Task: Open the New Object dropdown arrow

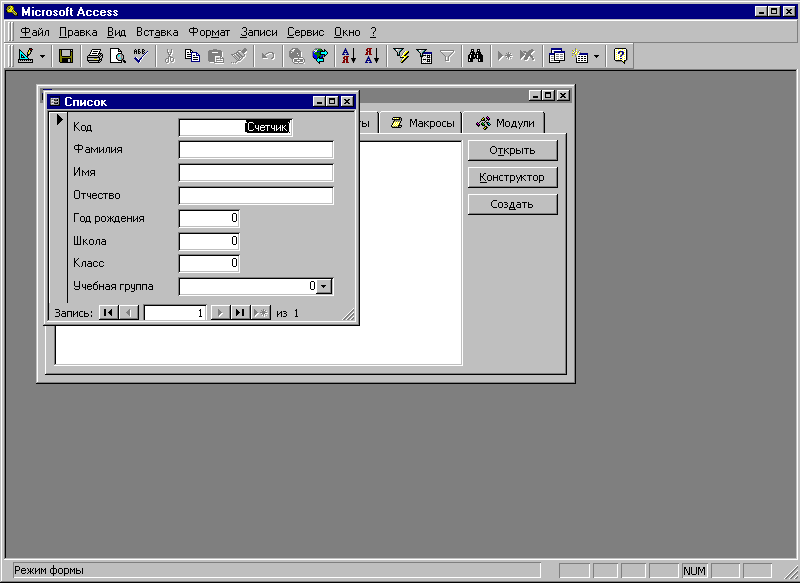Action: pos(596,56)
